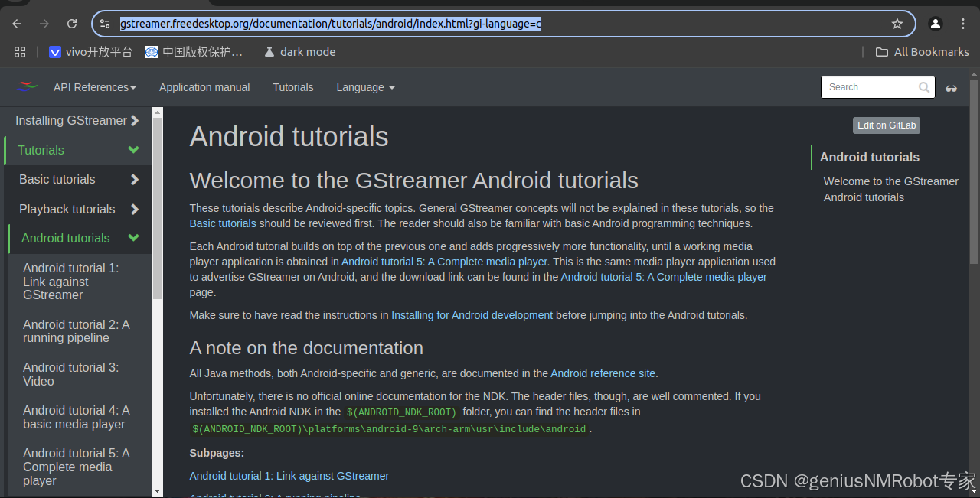This screenshot has height=498, width=980.
Task: Expand the Playback tutorials chevron
Action: click(x=135, y=209)
